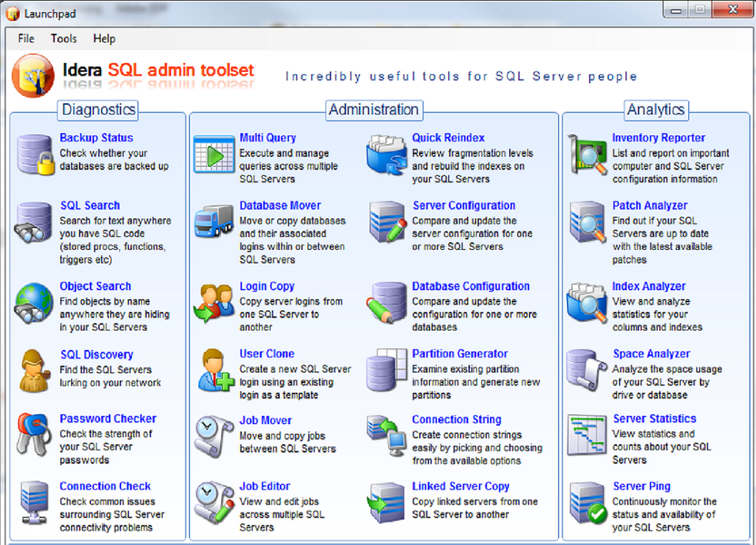Open the Patch Analyzer link

pos(650,206)
